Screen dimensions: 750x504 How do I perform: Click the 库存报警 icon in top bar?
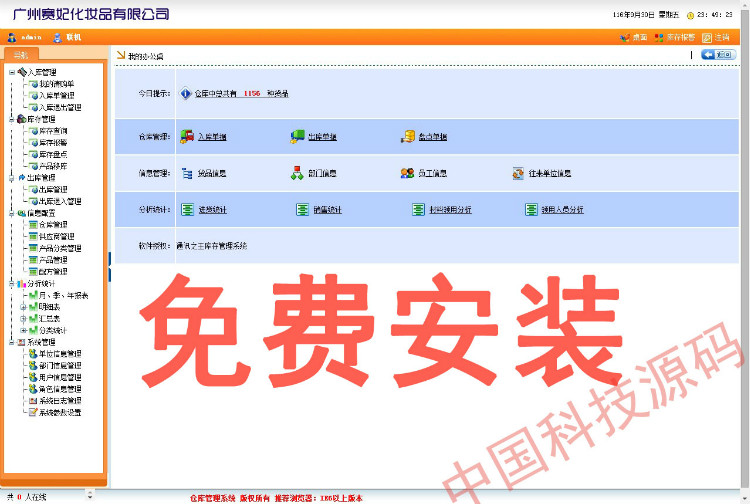[x=659, y=37]
